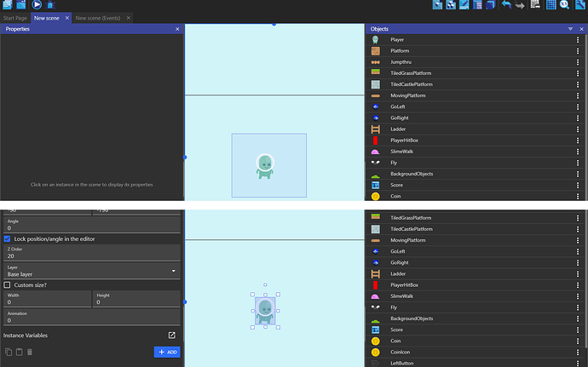This screenshot has height=367, width=588.
Task: Click the Jumpthru object icon
Action: click(x=375, y=62)
